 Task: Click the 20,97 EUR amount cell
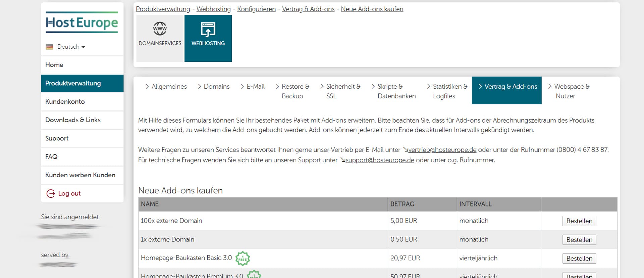(x=422, y=258)
